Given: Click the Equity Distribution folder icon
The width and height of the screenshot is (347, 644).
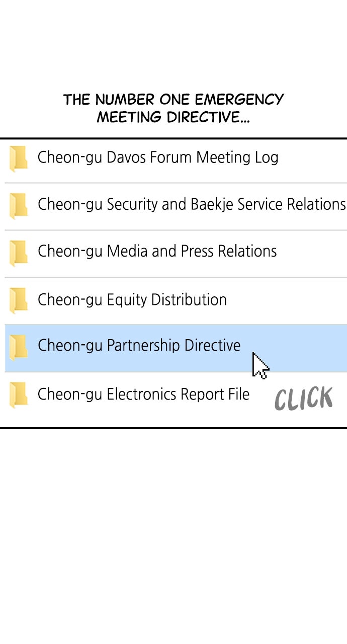Looking at the screenshot, I should (x=19, y=300).
